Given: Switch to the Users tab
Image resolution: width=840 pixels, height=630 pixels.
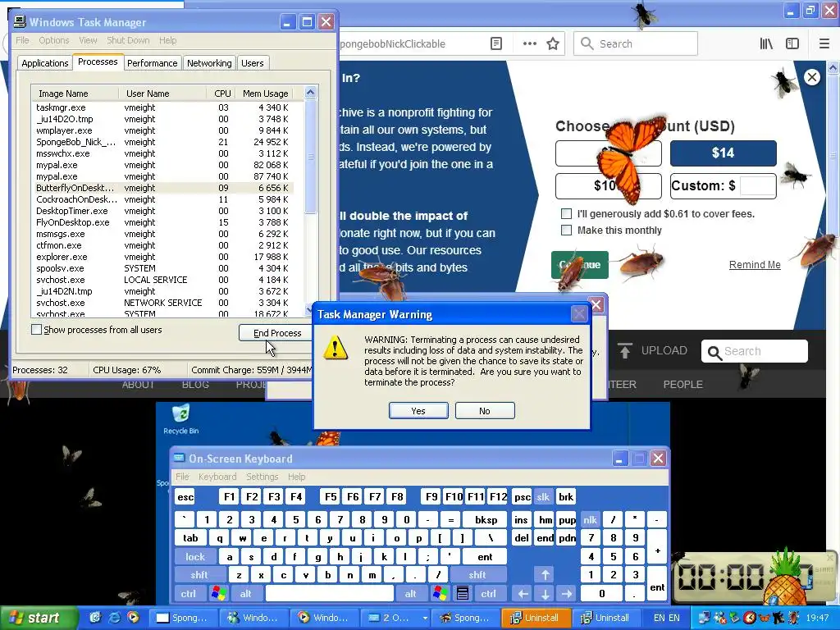Looking at the screenshot, I should 253,63.
